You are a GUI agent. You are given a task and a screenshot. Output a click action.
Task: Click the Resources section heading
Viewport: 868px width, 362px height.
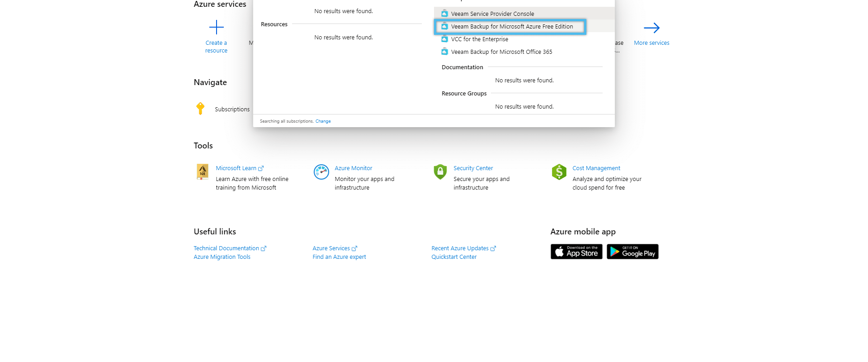pos(274,24)
